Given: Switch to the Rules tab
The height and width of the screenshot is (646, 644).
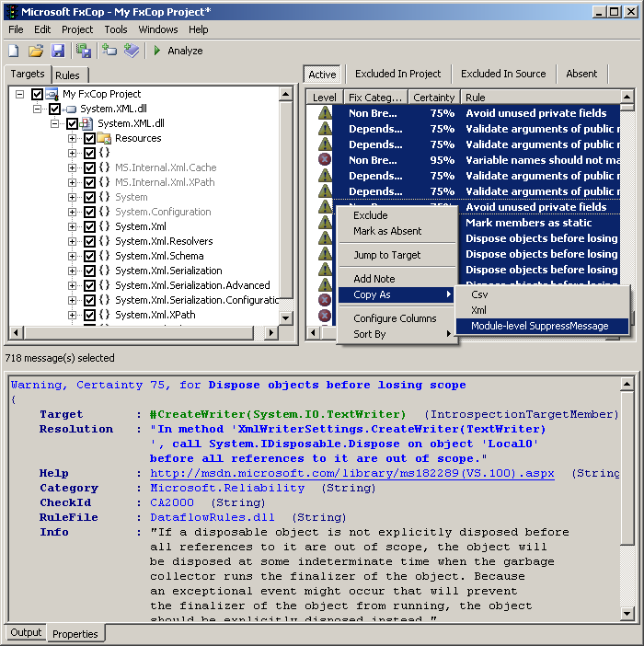Looking at the screenshot, I should [x=67, y=75].
